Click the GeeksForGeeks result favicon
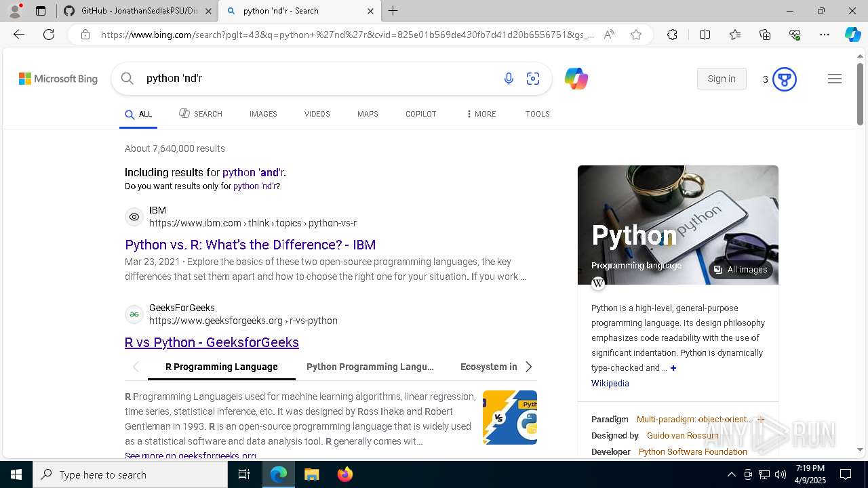Screen dimensions: 868x488 (x=134, y=314)
